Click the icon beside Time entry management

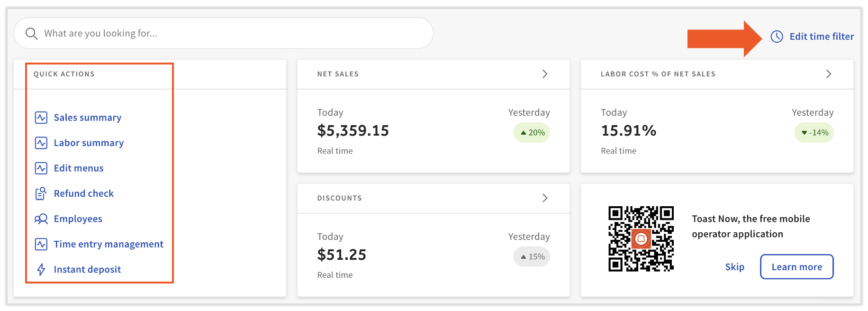point(41,244)
